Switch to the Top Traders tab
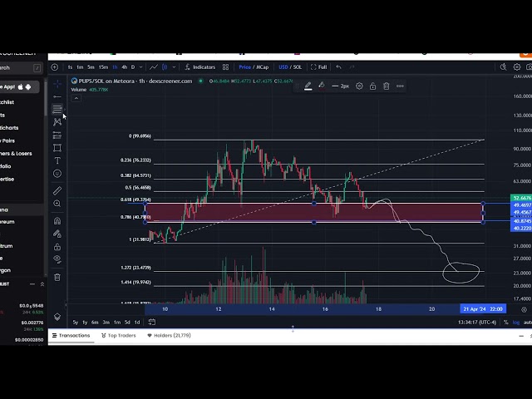This screenshot has height=399, width=532. (119, 336)
